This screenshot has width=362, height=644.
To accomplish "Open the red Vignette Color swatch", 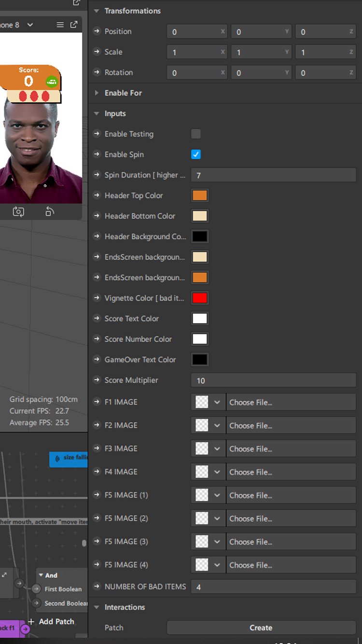I will (200, 298).
